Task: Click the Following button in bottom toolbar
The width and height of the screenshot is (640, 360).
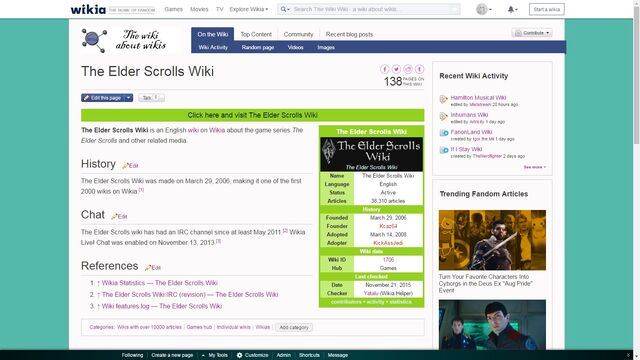Action: [x=132, y=355]
